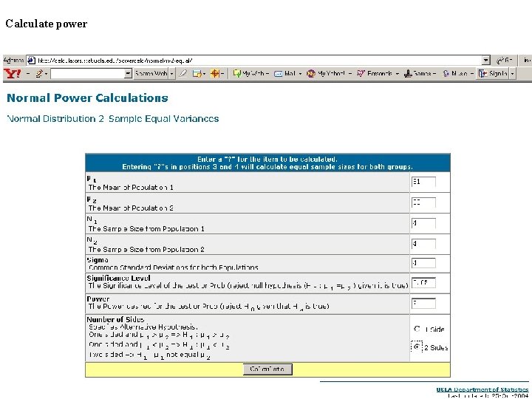
Task: Expand the Yahoo search box dropdown
Action: (128, 73)
